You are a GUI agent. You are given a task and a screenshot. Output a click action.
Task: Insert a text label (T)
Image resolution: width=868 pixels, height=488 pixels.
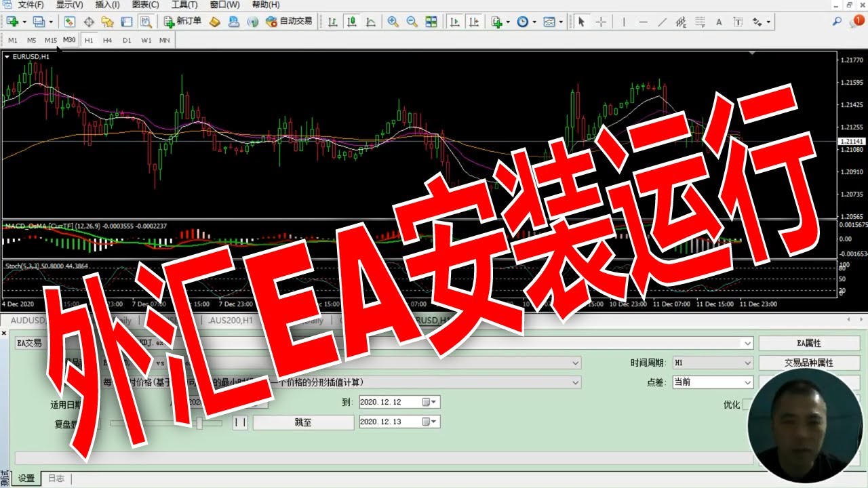pyautogui.click(x=738, y=22)
